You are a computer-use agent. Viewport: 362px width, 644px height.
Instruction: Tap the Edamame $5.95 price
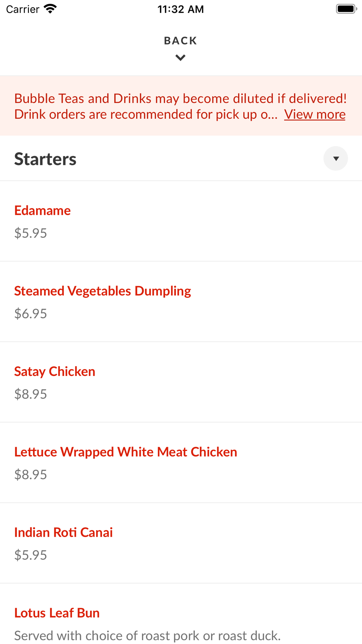(31, 233)
